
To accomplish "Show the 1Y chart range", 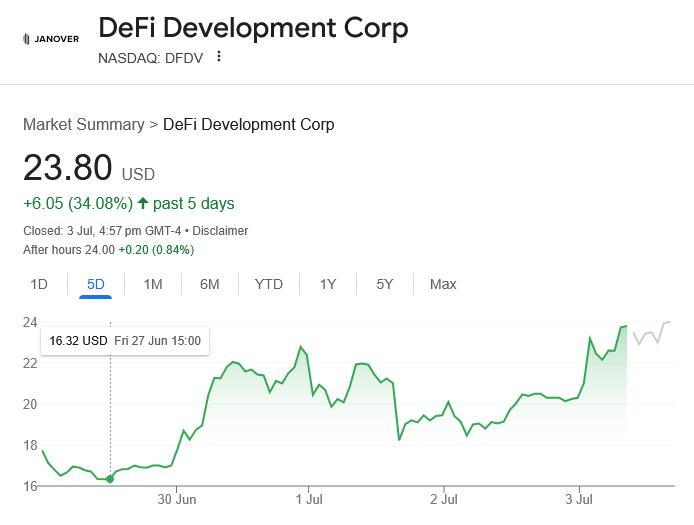I will point(327,284).
